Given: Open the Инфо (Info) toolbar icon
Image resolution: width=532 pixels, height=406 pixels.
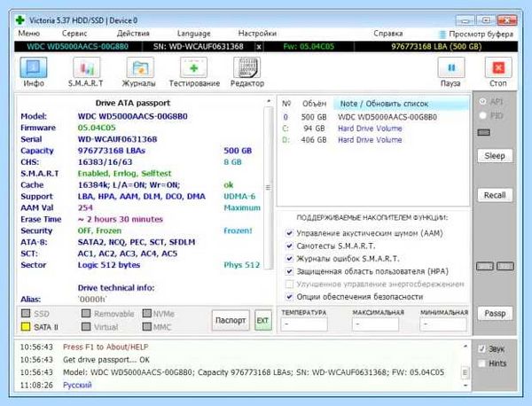Looking at the screenshot, I should (34, 68).
